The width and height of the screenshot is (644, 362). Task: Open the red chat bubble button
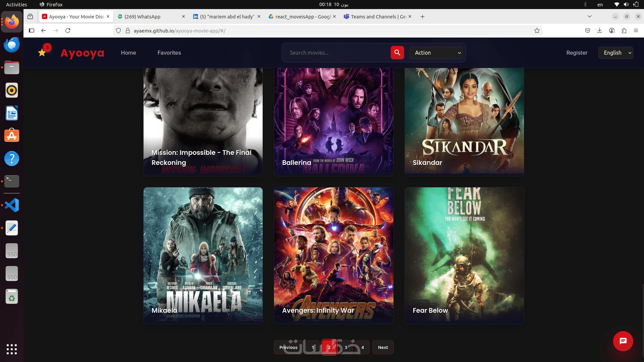click(623, 341)
